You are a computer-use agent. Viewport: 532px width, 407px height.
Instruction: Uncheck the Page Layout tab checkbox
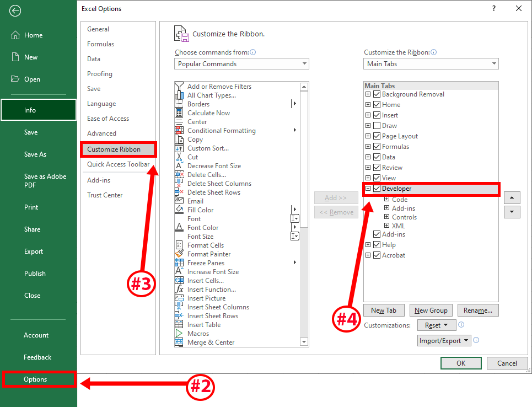(377, 136)
